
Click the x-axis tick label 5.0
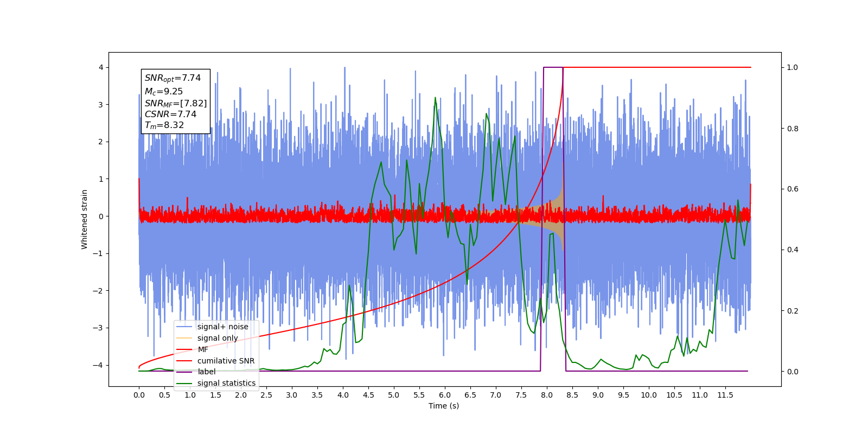394,395
